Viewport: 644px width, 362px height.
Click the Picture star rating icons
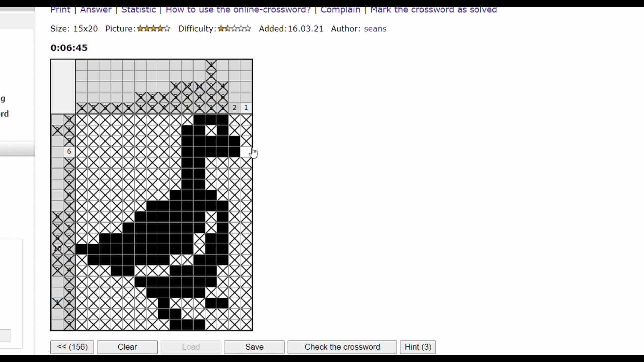coord(154,29)
